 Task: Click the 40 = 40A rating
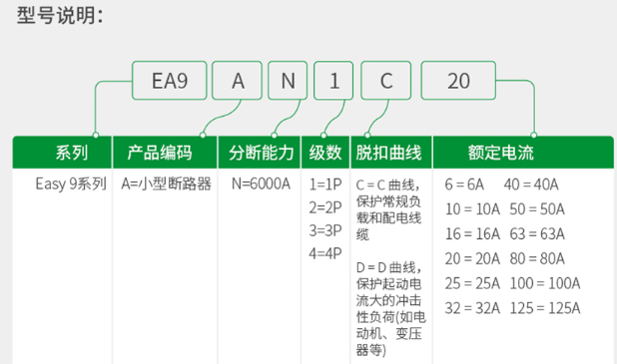[531, 184]
